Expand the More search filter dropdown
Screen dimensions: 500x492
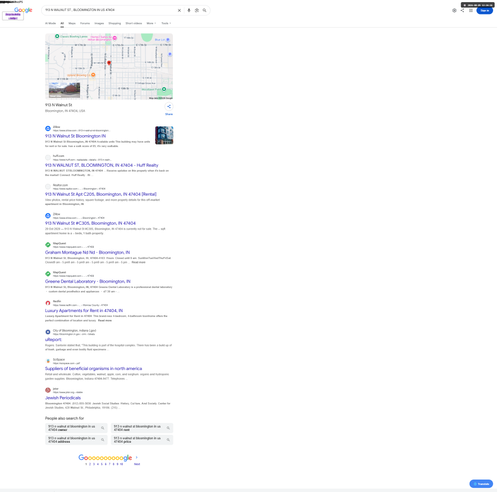tap(151, 23)
